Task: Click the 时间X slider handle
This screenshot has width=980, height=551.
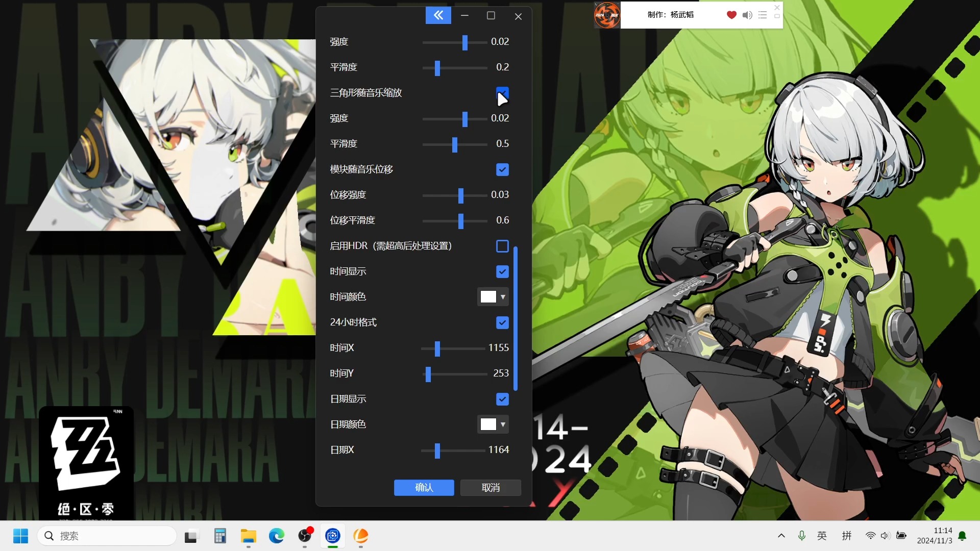Action: tap(437, 348)
